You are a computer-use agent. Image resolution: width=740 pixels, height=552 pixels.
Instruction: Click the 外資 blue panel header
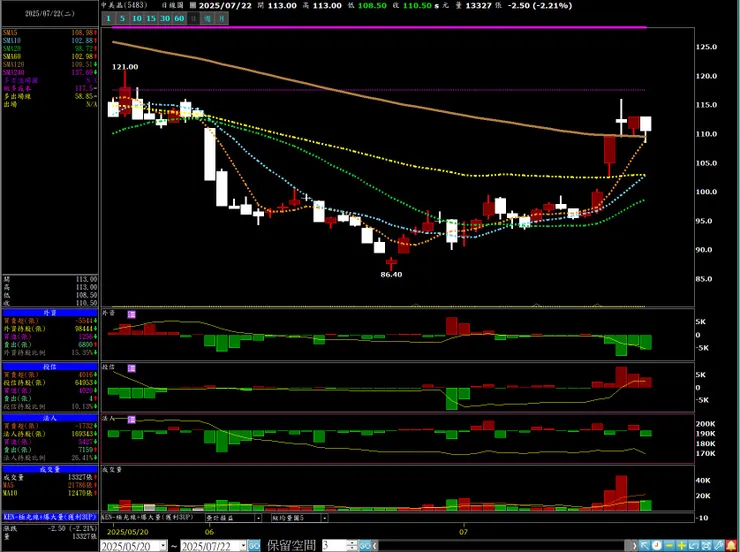pos(50,313)
